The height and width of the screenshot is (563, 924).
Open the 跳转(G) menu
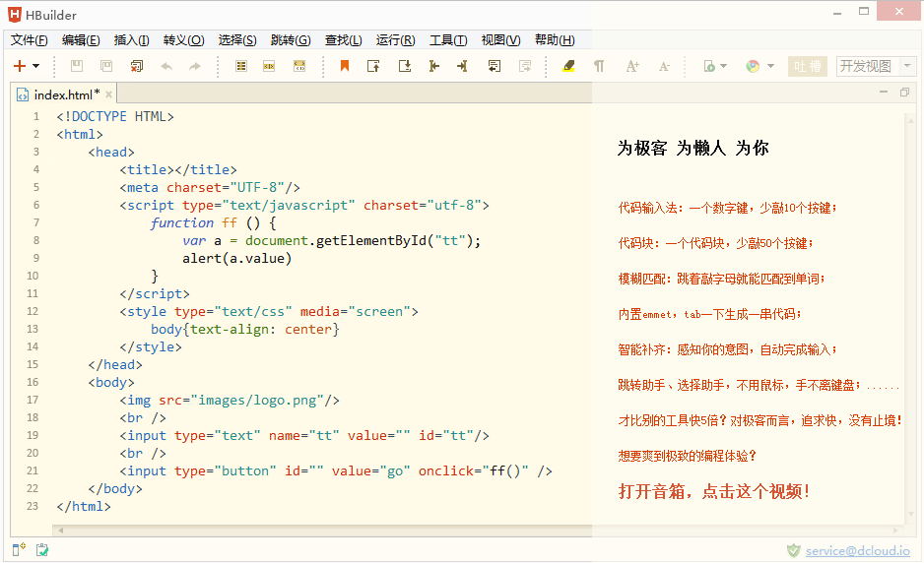point(291,40)
